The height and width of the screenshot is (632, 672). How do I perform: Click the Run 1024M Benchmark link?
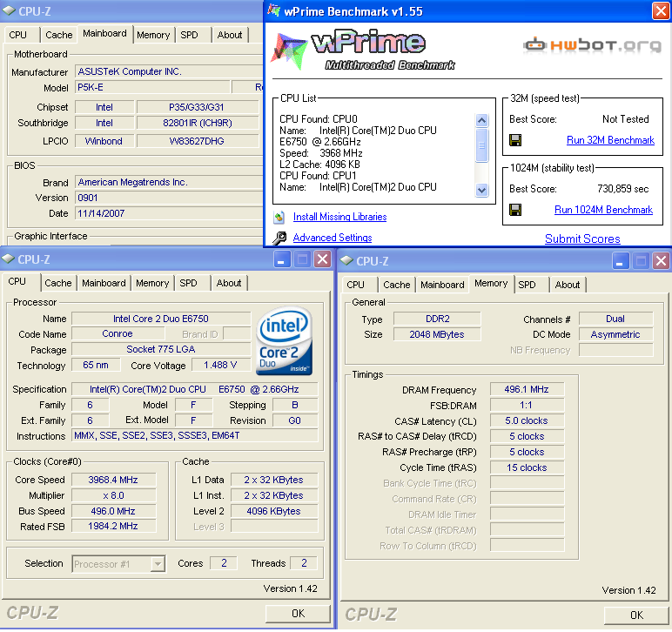pos(603,210)
